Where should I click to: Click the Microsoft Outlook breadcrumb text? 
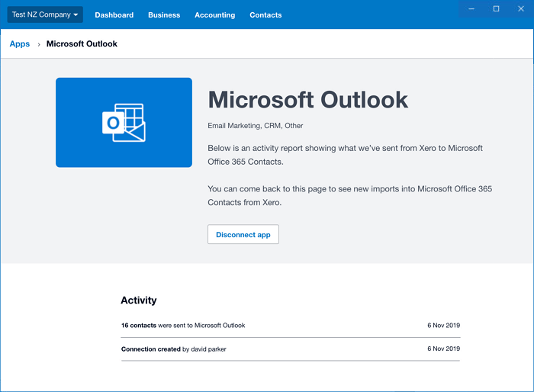tap(82, 44)
